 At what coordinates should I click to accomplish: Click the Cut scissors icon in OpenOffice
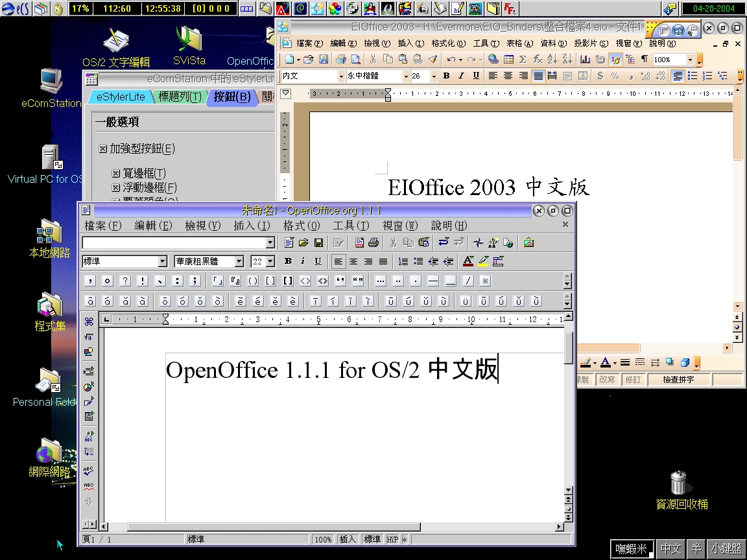pos(393,243)
